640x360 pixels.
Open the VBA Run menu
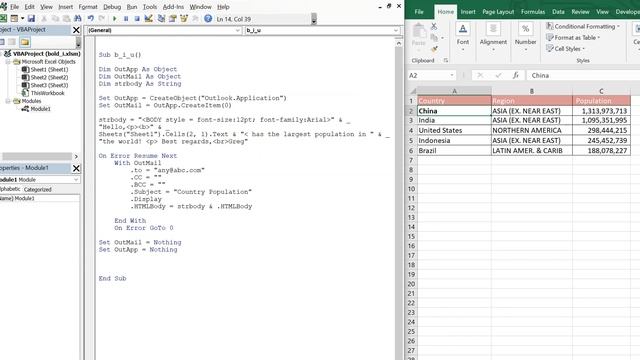click(x=132, y=7)
